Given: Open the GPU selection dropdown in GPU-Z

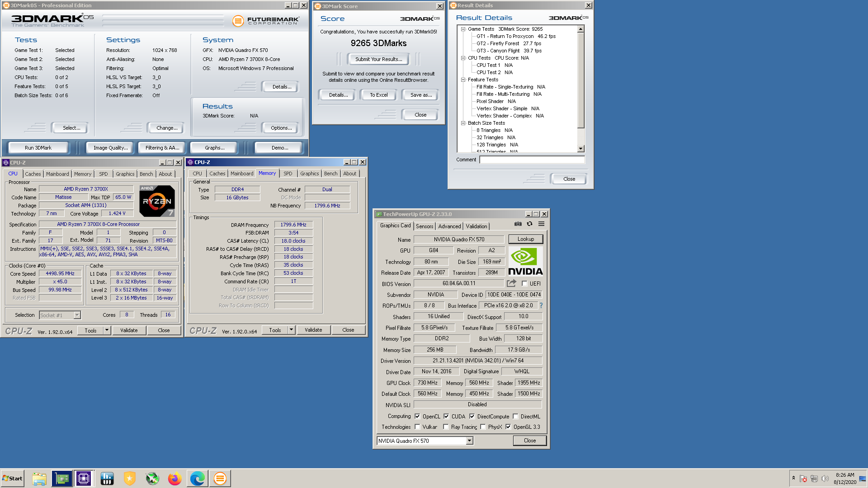Looking at the screenshot, I should [469, 441].
